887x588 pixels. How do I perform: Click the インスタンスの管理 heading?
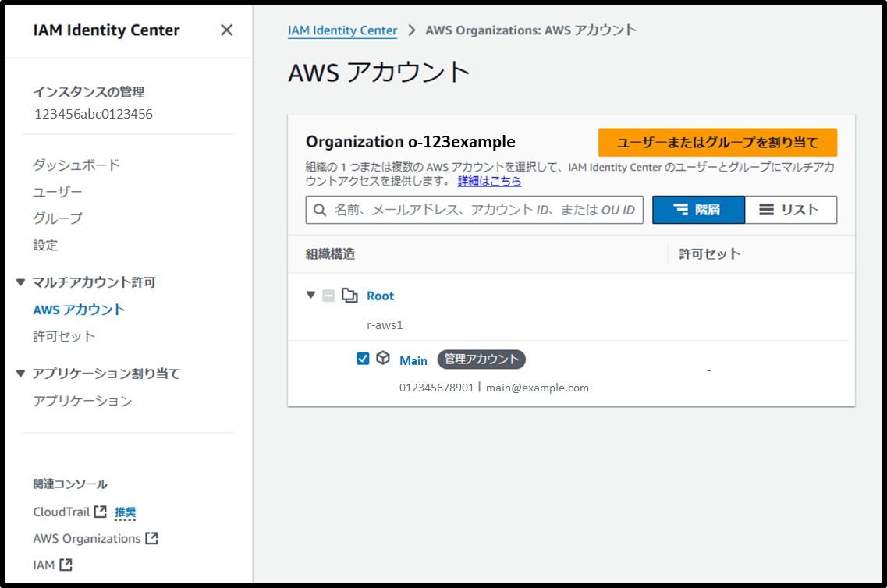[x=89, y=91]
